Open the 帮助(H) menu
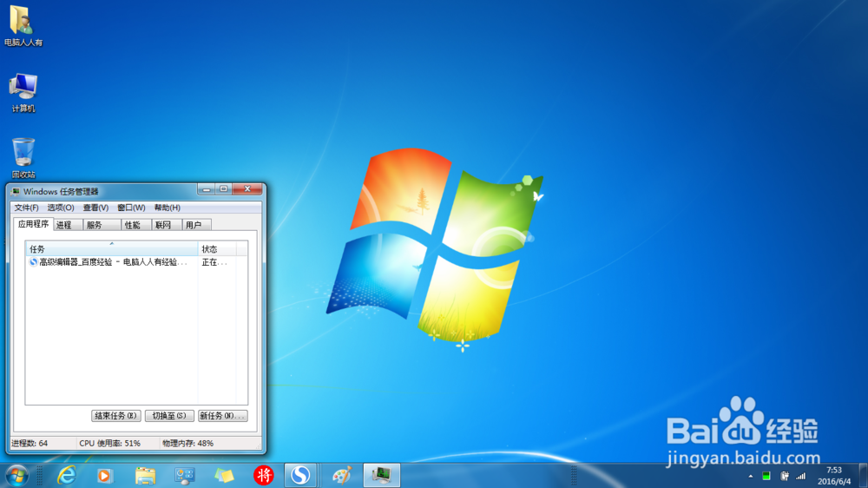The width and height of the screenshot is (868, 488). click(x=168, y=208)
